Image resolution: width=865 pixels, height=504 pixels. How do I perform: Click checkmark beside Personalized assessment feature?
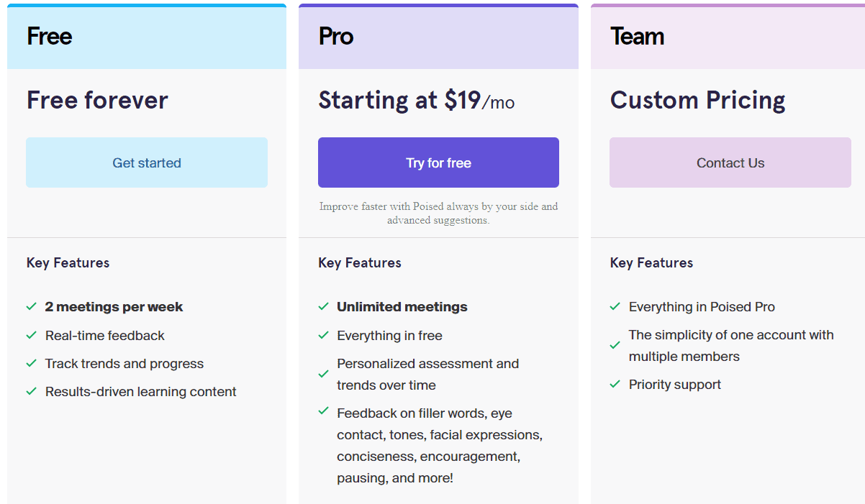[x=324, y=374]
